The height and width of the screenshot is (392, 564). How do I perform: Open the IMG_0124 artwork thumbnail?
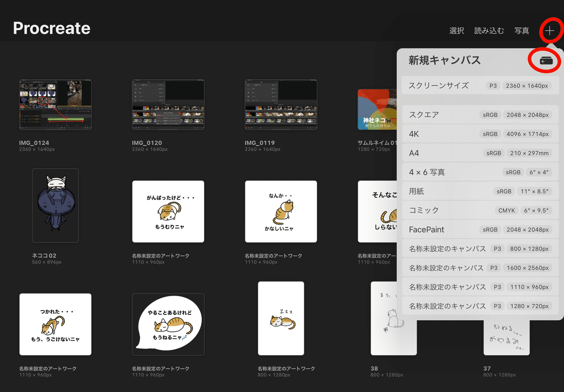55,104
